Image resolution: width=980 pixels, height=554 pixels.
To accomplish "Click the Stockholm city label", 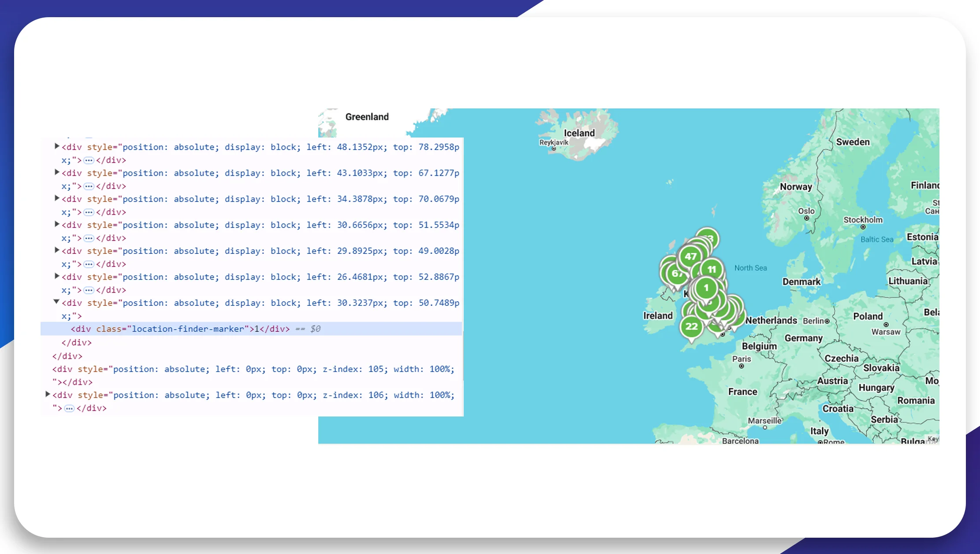I will click(863, 220).
